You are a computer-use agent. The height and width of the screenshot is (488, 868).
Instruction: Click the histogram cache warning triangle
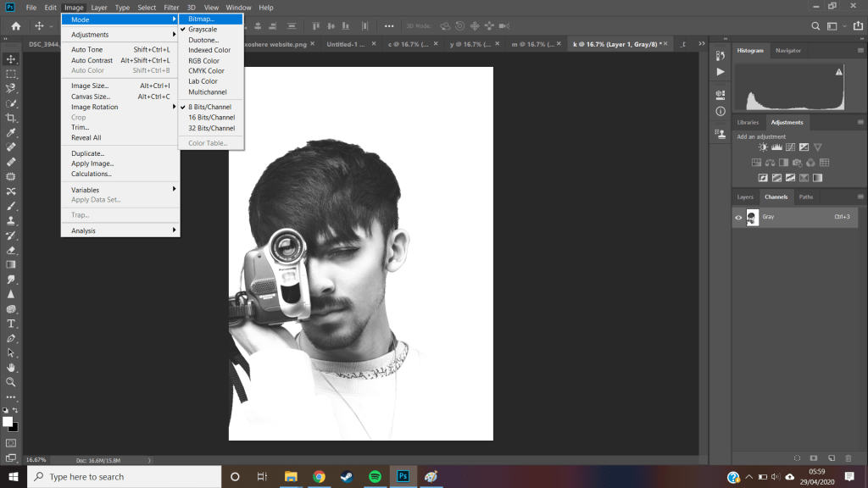pos(839,73)
